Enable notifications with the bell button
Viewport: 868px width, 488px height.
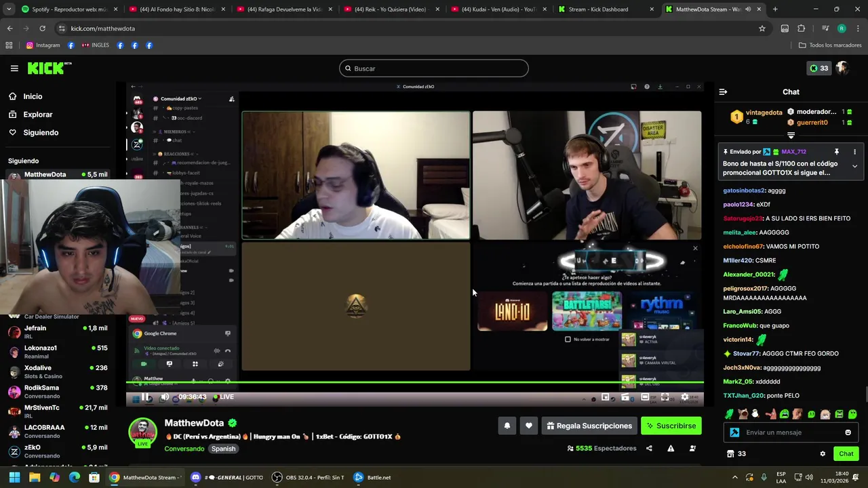507,426
